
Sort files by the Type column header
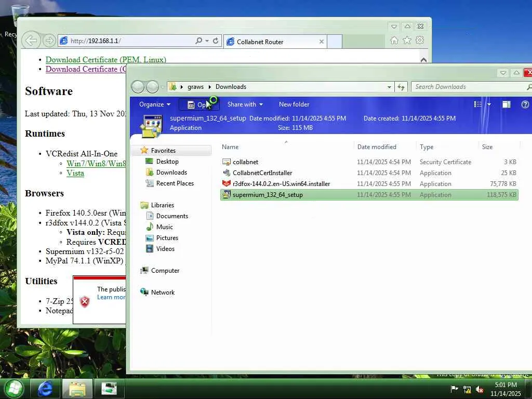click(447, 147)
